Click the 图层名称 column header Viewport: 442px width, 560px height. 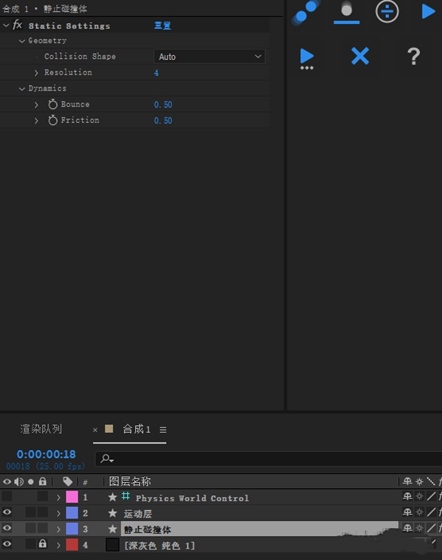(130, 481)
